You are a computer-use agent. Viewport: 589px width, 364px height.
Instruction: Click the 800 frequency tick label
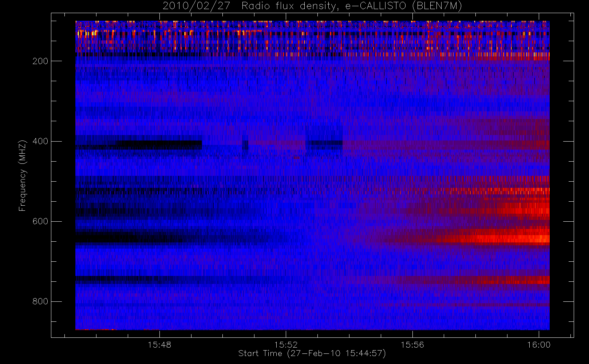tap(40, 301)
